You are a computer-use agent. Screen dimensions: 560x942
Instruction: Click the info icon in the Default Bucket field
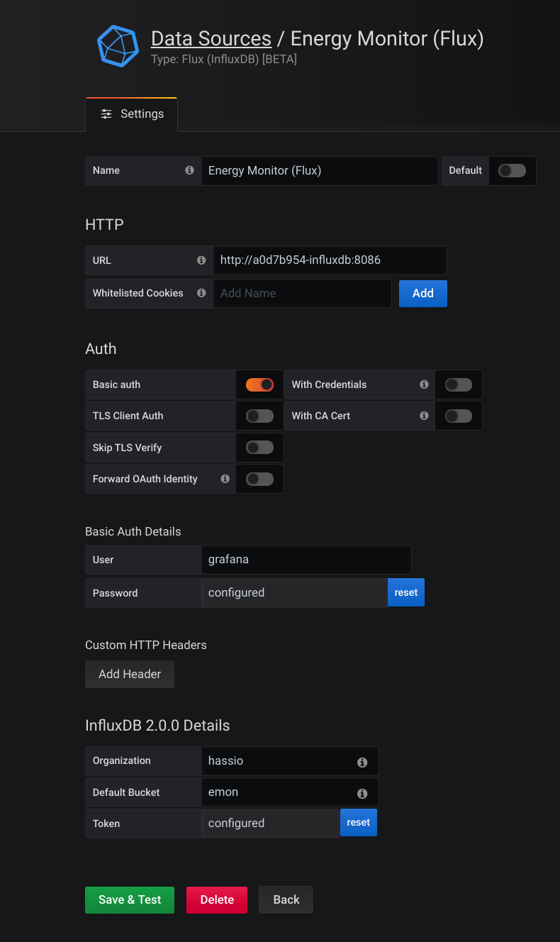(x=362, y=793)
